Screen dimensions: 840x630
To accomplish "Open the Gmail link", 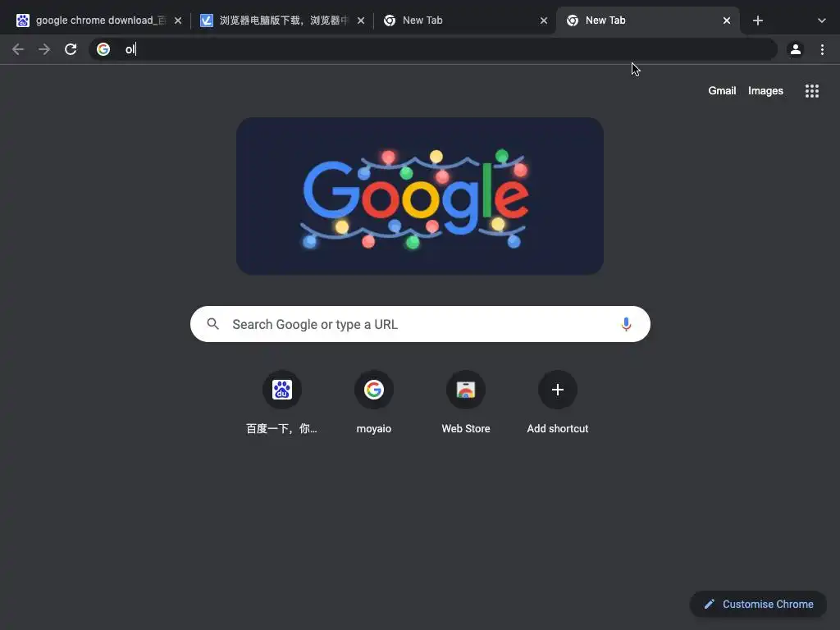I will pyautogui.click(x=722, y=91).
